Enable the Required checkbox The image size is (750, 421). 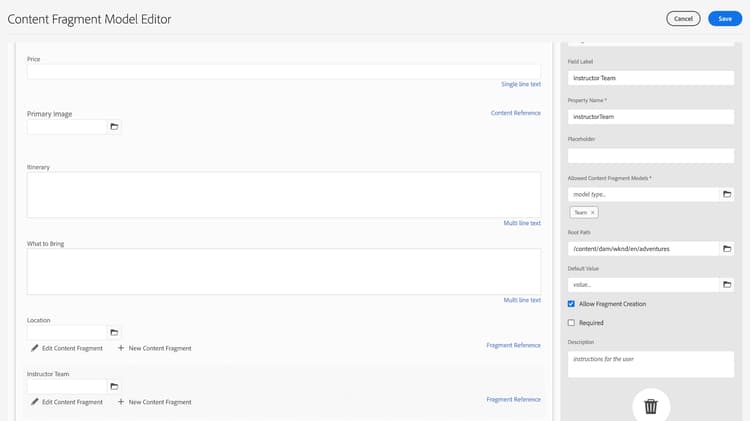[x=571, y=323]
